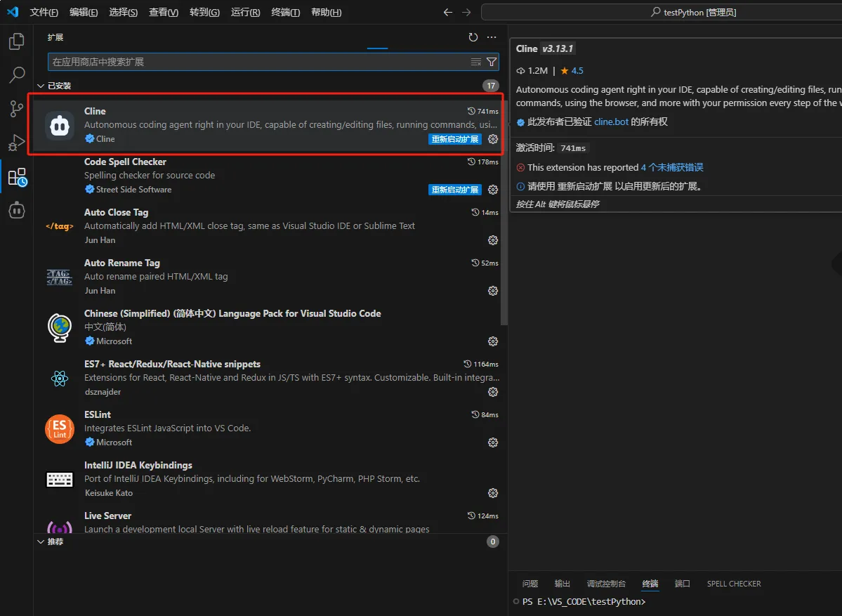Switch to the 终端 panel tab

click(x=650, y=584)
